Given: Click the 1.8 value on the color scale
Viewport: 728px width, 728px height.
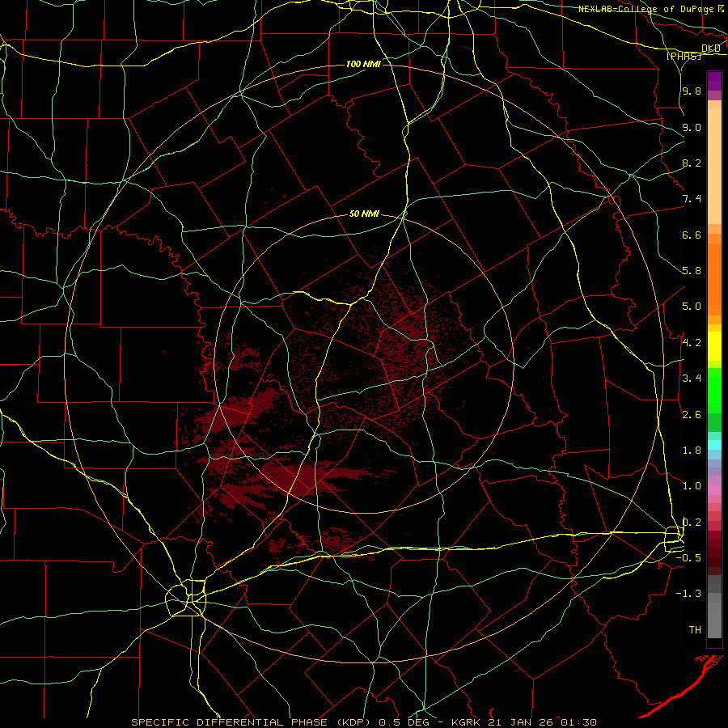Looking at the screenshot, I should [692, 451].
